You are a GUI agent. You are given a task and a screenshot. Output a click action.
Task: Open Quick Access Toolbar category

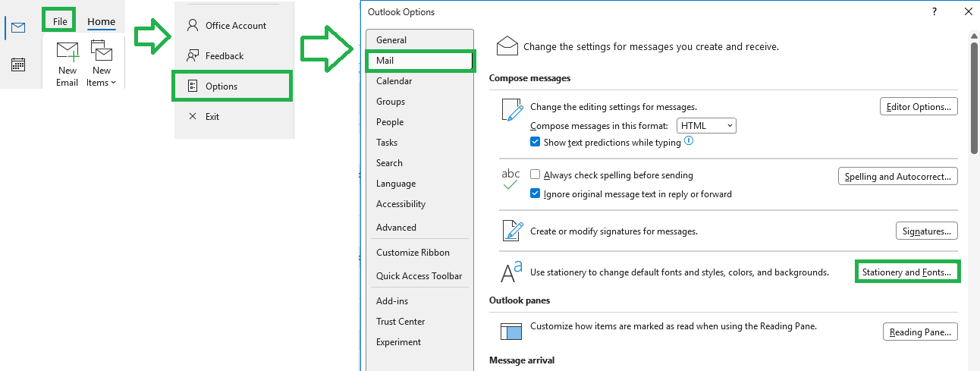click(x=419, y=275)
